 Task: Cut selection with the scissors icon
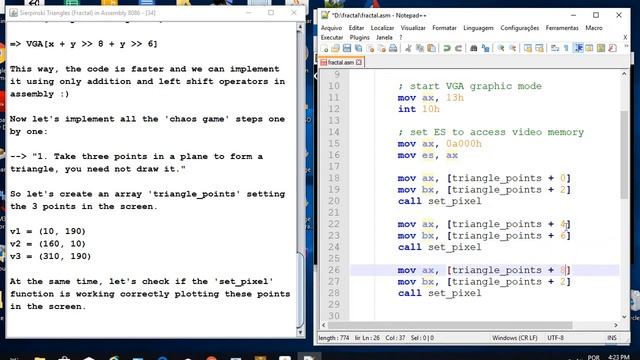[x=408, y=48]
